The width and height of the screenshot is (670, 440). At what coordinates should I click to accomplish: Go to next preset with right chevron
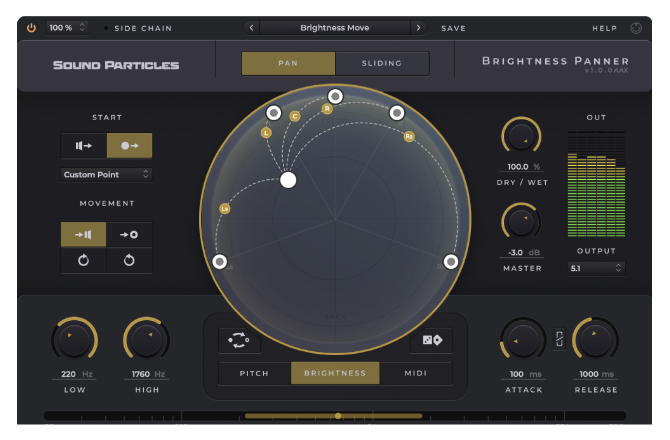(x=418, y=28)
